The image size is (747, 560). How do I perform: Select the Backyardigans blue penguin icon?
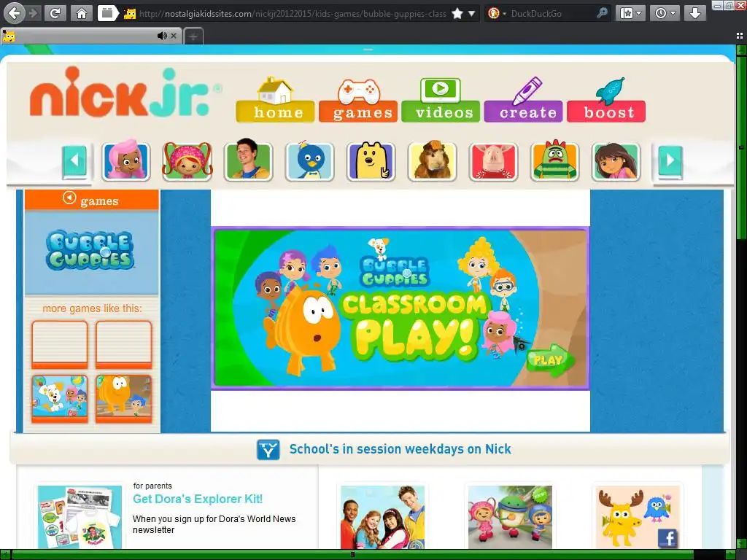tap(309, 161)
